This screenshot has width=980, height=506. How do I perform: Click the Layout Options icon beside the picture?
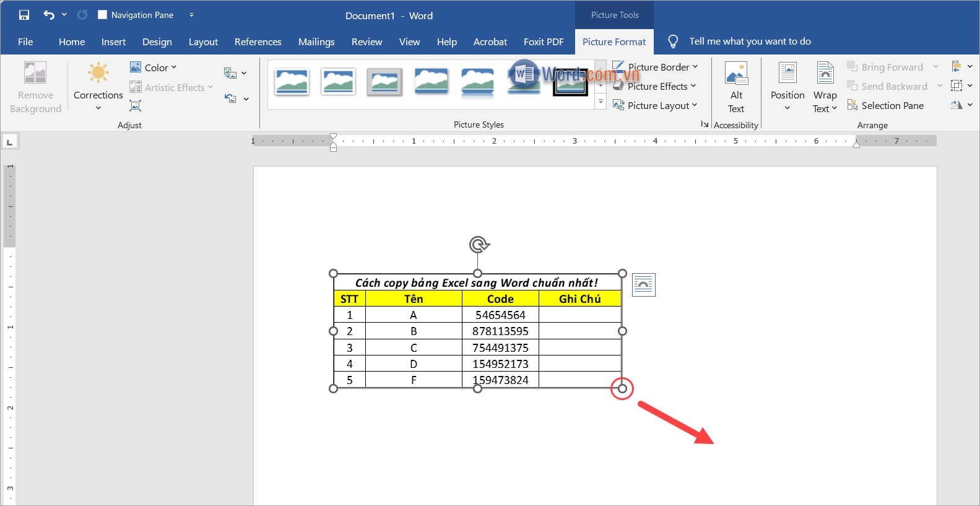pos(644,285)
